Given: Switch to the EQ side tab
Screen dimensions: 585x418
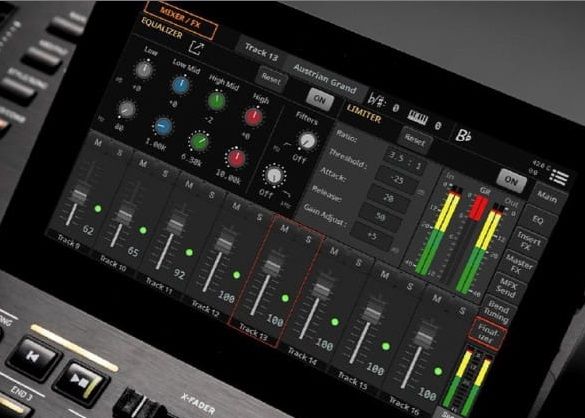Looking at the screenshot, I should pos(537,220).
